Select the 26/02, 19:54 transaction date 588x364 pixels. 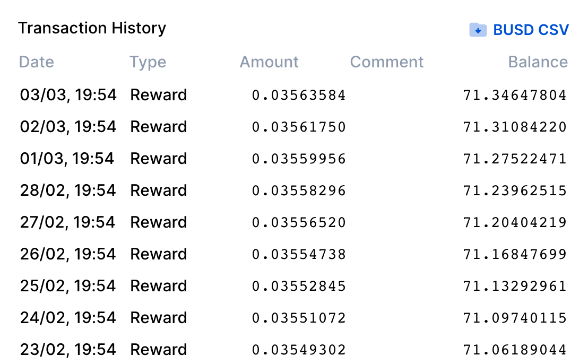coord(68,254)
